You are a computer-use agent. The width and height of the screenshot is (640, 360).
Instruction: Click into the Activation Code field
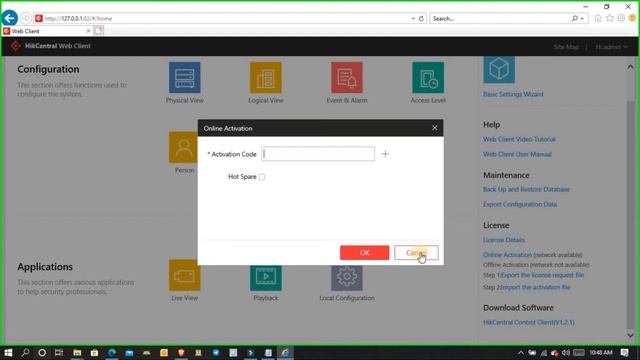318,154
